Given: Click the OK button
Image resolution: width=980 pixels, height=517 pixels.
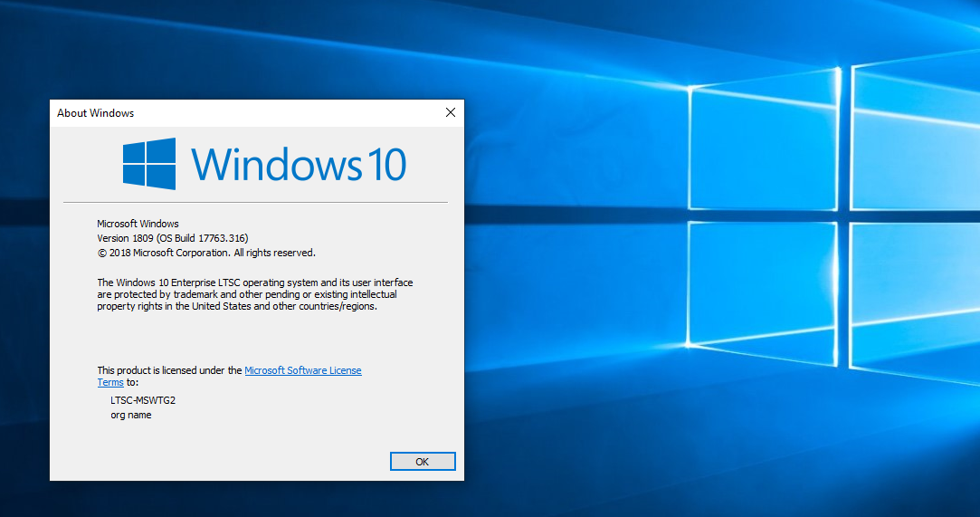Looking at the screenshot, I should [x=423, y=462].
